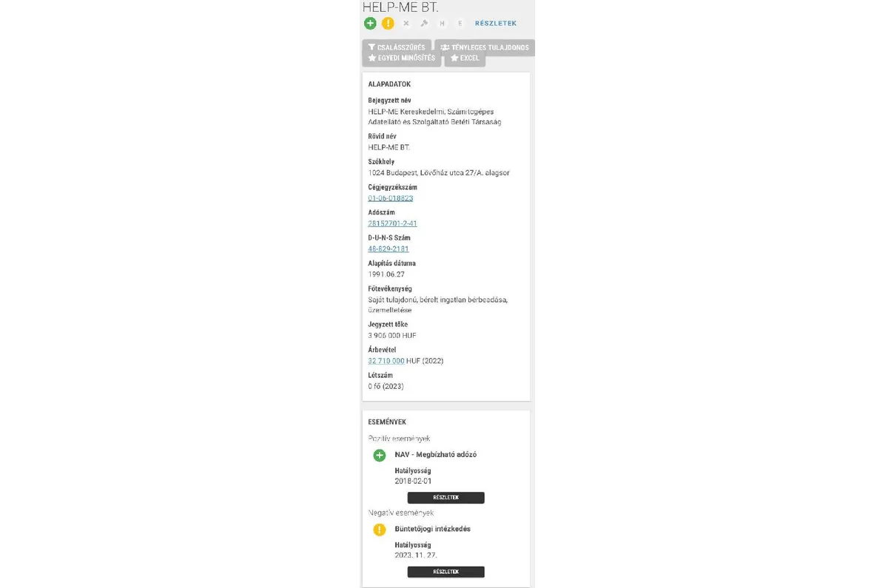
Task: Click the green plus positive events icon
Action: pyautogui.click(x=370, y=24)
